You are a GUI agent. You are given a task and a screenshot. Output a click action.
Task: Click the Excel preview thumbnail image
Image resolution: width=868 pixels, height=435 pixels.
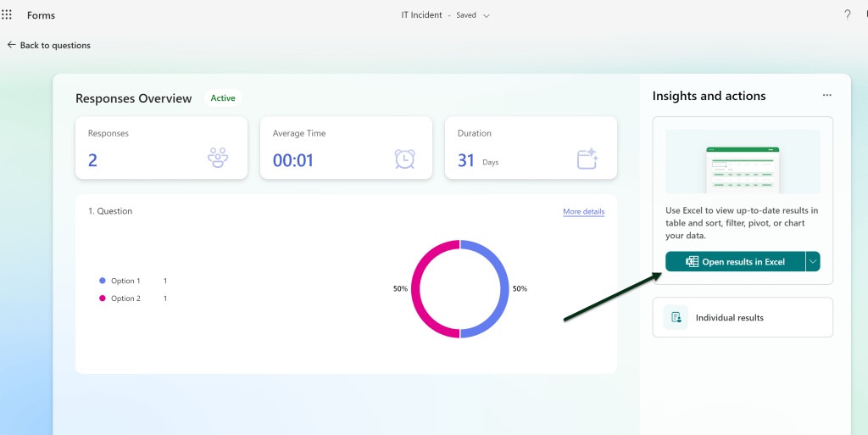click(x=743, y=161)
